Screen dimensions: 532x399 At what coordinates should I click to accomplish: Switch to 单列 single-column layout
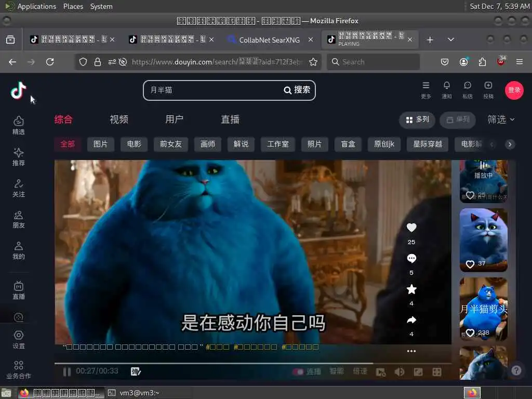[458, 120]
